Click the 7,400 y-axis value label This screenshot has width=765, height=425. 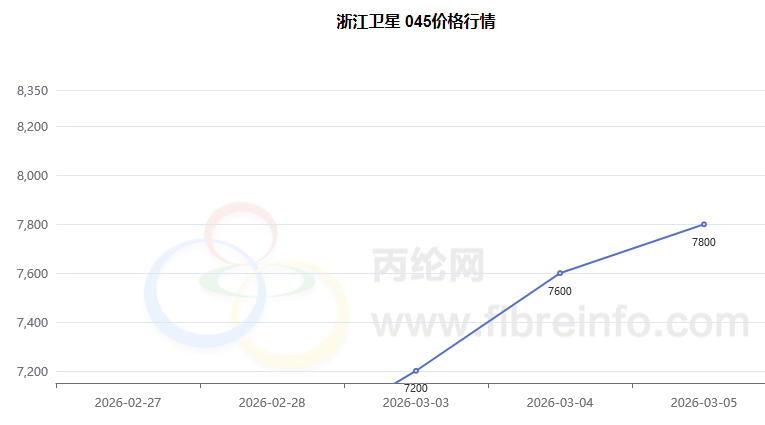(32, 323)
